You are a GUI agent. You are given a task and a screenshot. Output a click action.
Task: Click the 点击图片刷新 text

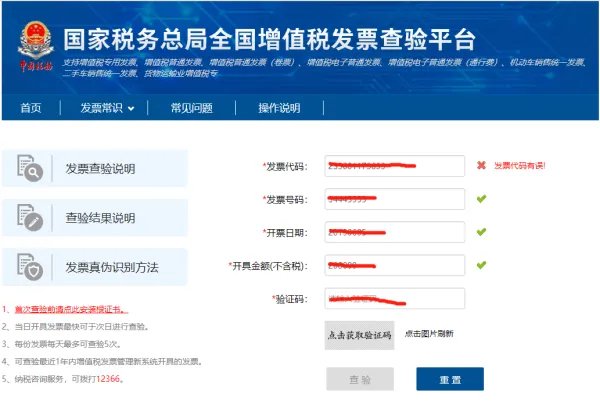click(x=429, y=334)
